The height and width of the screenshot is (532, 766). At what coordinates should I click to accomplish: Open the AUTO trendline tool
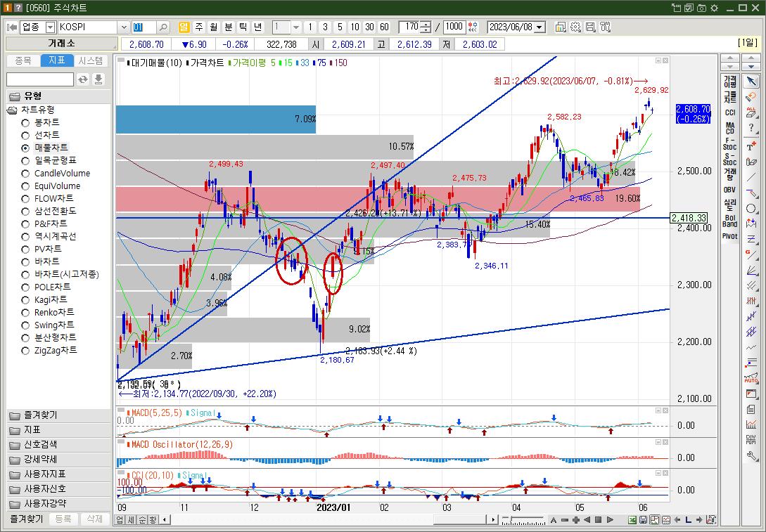click(x=751, y=378)
